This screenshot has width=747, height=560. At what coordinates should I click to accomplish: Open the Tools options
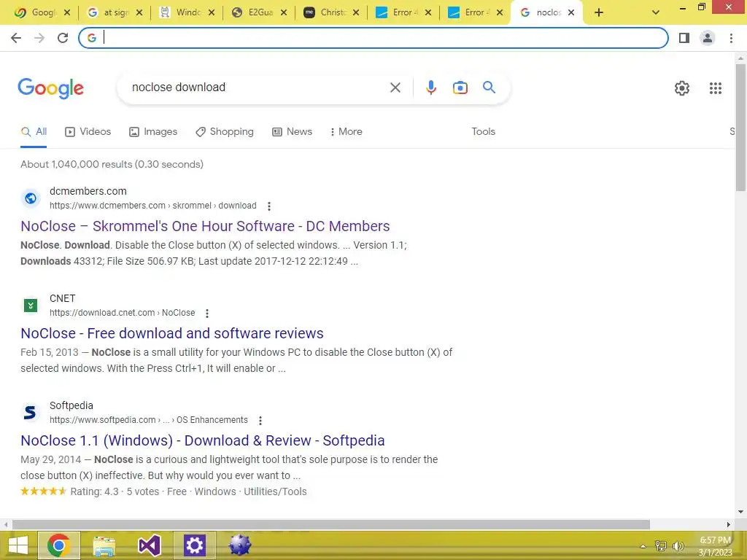[483, 132]
